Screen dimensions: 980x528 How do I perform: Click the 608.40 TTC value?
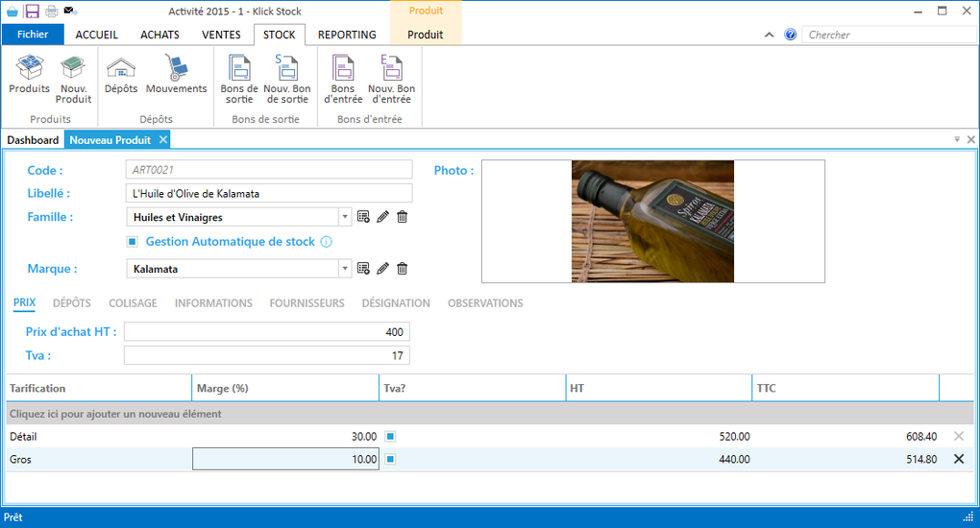click(x=921, y=436)
